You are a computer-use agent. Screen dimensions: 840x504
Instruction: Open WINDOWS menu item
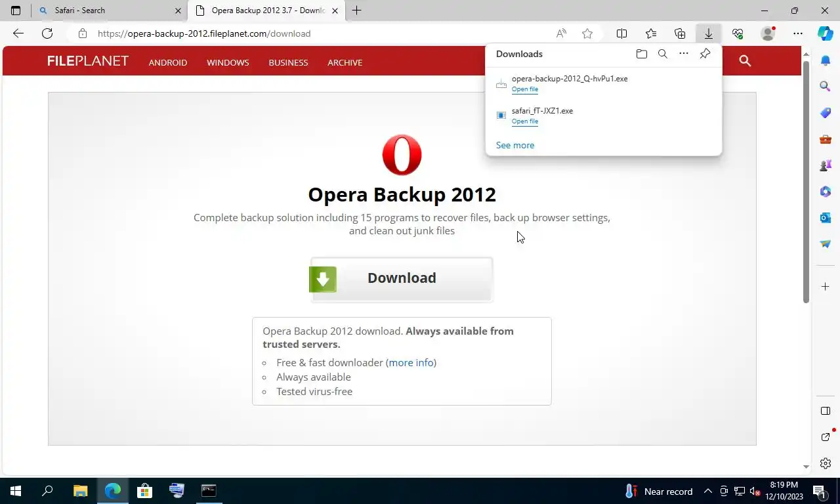tap(228, 62)
